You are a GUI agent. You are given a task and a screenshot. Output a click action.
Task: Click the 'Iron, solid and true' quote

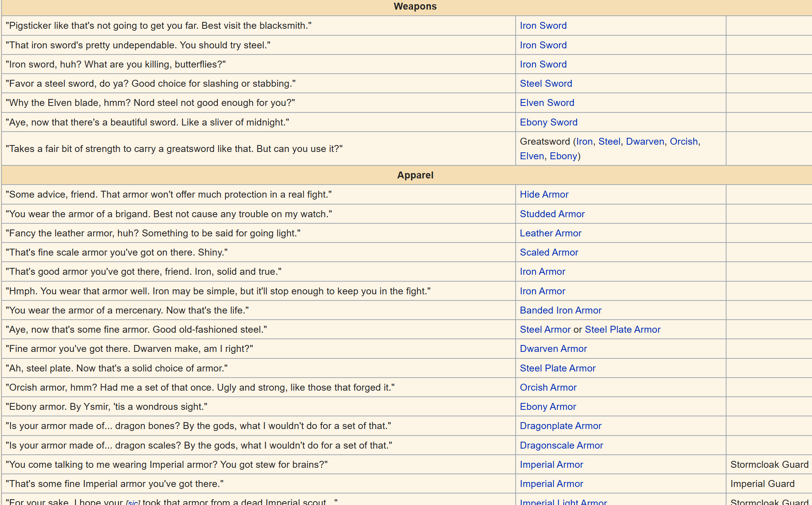pos(143,272)
